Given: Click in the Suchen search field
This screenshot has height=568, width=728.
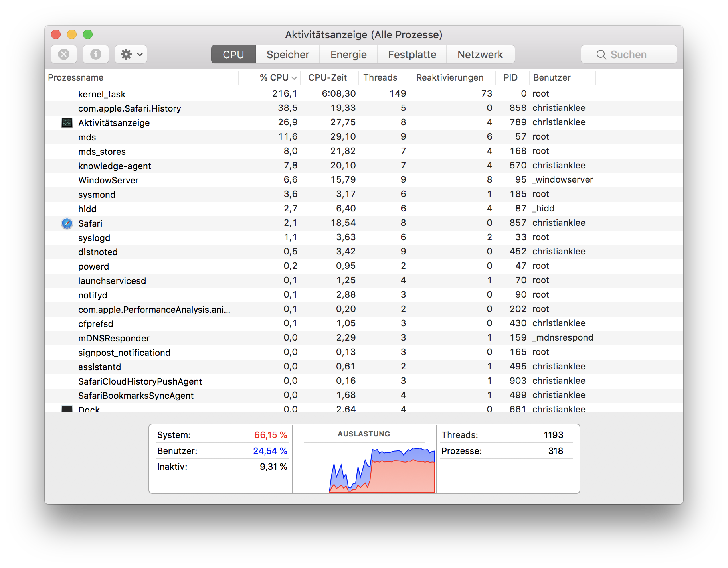Looking at the screenshot, I should tap(629, 54).
